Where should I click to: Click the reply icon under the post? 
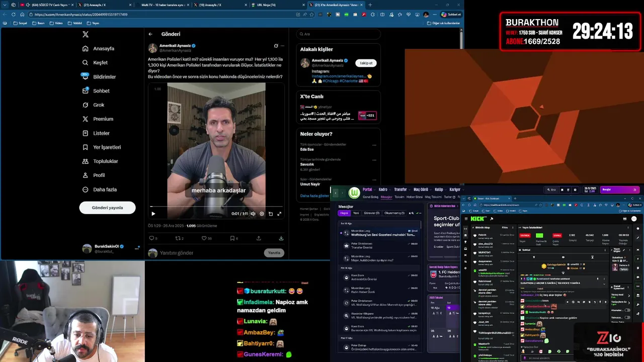click(151, 238)
